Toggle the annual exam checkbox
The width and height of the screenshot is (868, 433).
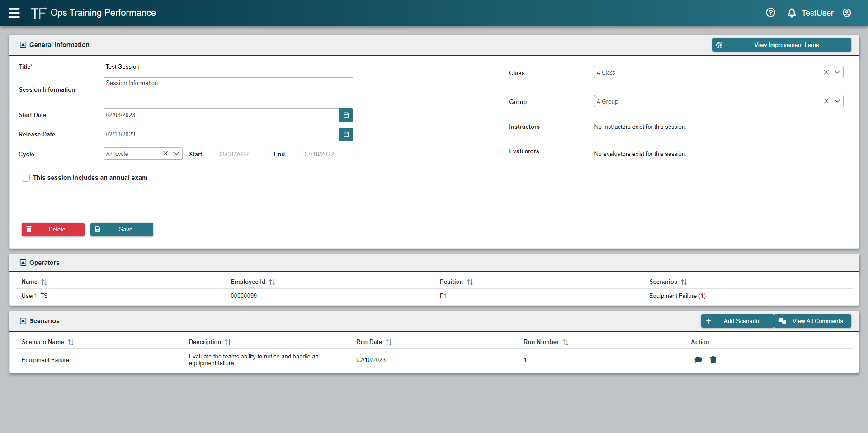tap(26, 178)
